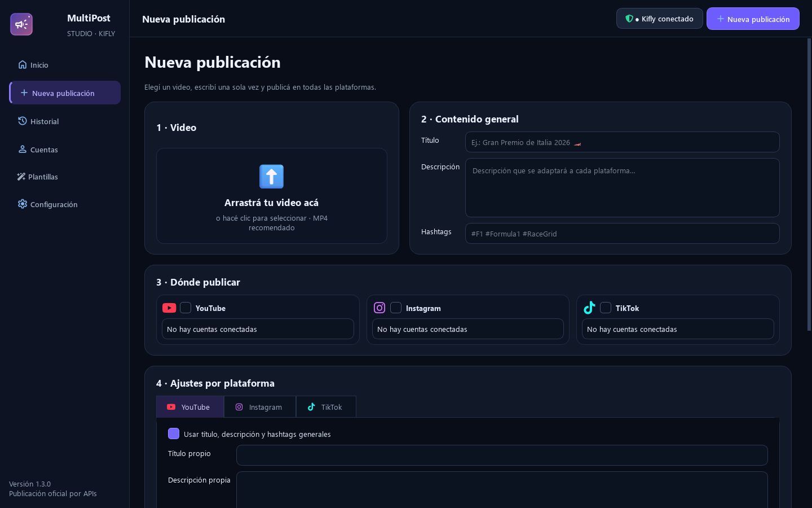Click the Versión 1.3.0 text
Screen dimensions: 812x508
coord(30,484)
